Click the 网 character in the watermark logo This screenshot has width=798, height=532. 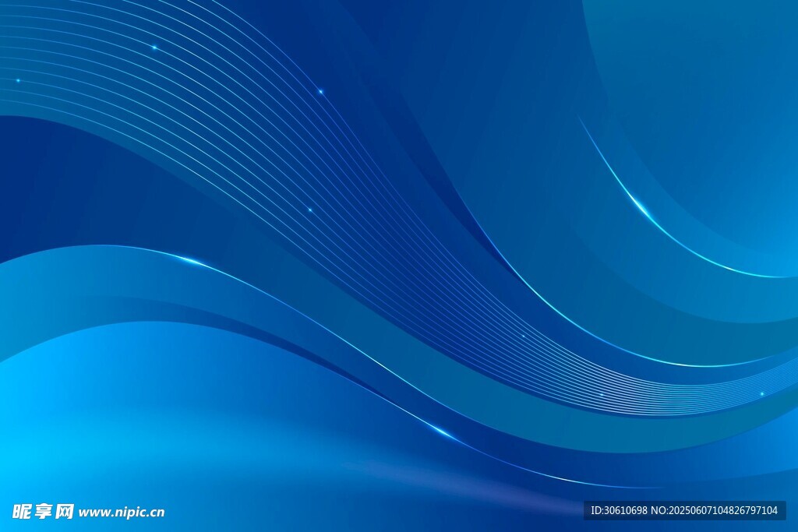coord(65,512)
